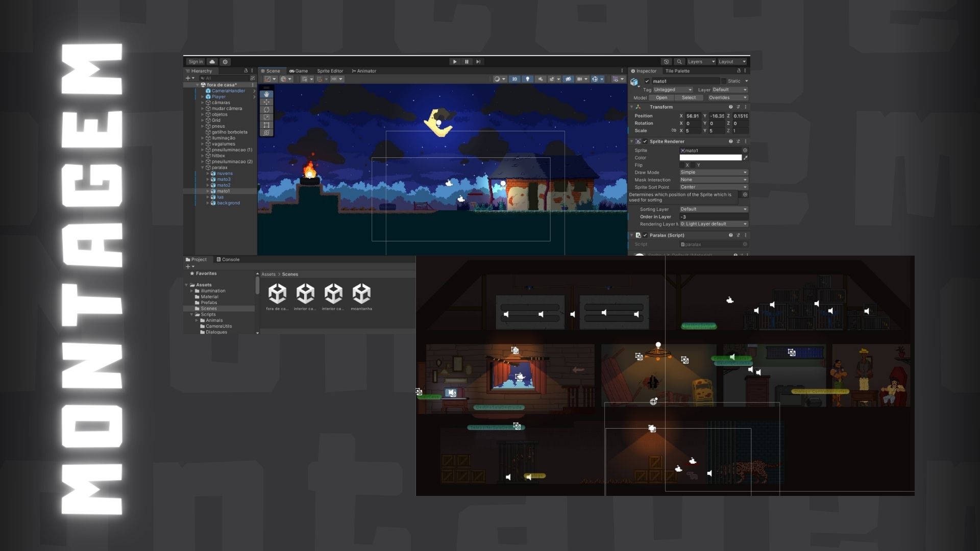The width and height of the screenshot is (980, 551).
Task: Open the Tile Palette tab
Action: (x=677, y=71)
